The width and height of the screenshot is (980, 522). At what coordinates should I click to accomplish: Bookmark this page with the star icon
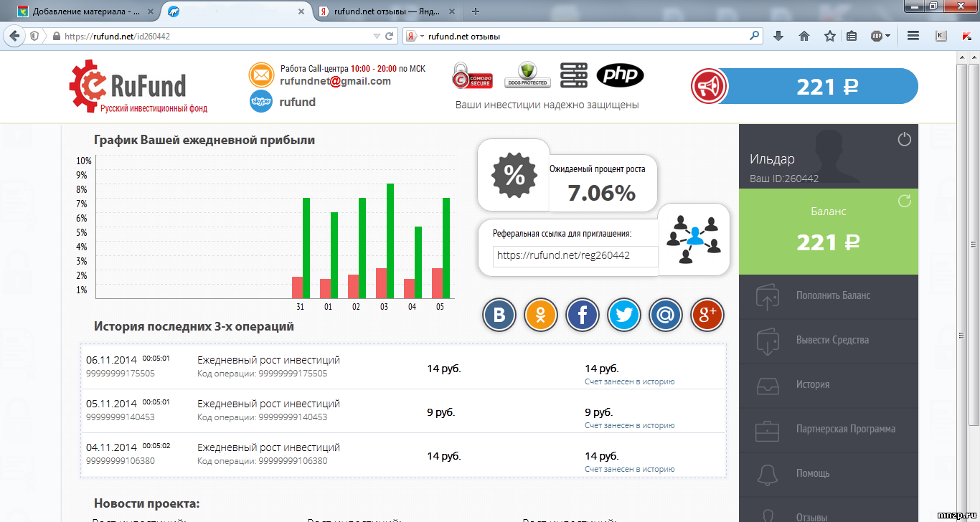[830, 36]
